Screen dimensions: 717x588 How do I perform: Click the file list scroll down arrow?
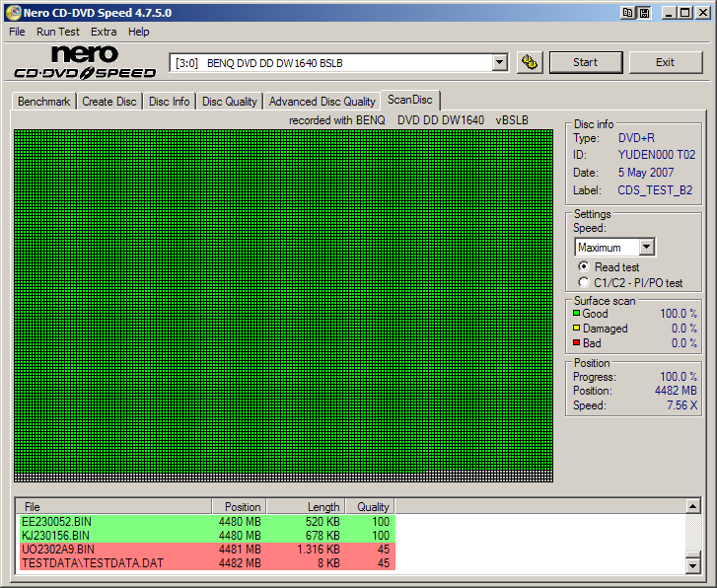click(x=692, y=566)
